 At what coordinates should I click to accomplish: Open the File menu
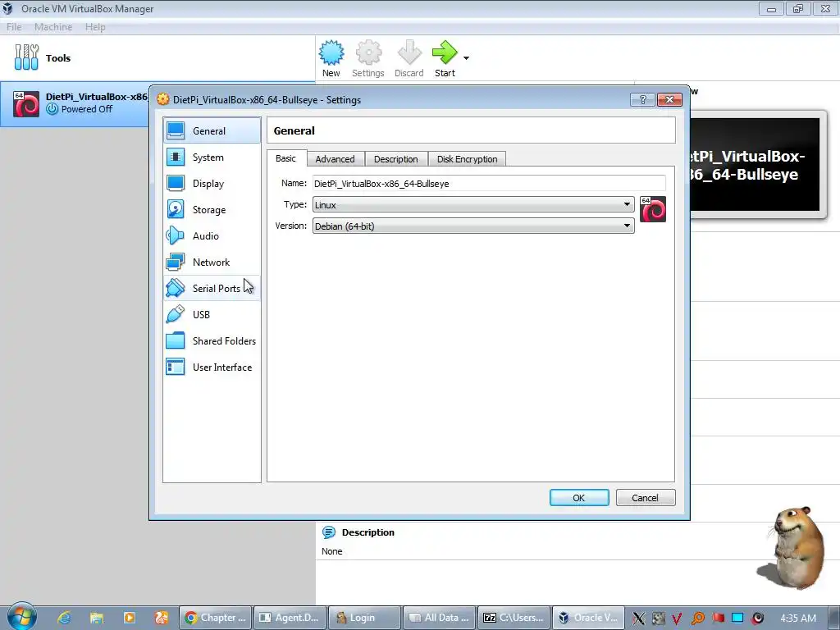[x=14, y=27]
